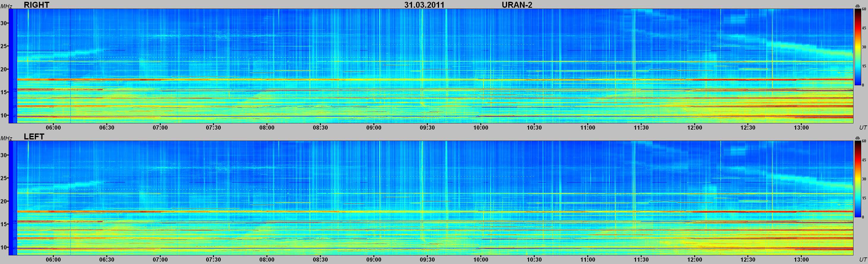Click 06:00 time tick under RIGHT panel
This screenshot has height=264, width=868.
pyautogui.click(x=53, y=128)
